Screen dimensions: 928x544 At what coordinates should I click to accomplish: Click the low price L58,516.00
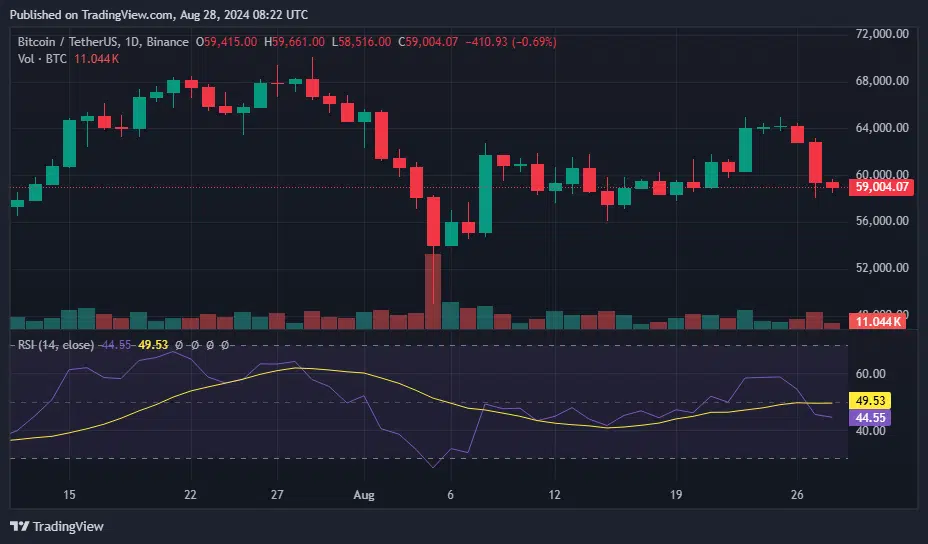(x=361, y=42)
